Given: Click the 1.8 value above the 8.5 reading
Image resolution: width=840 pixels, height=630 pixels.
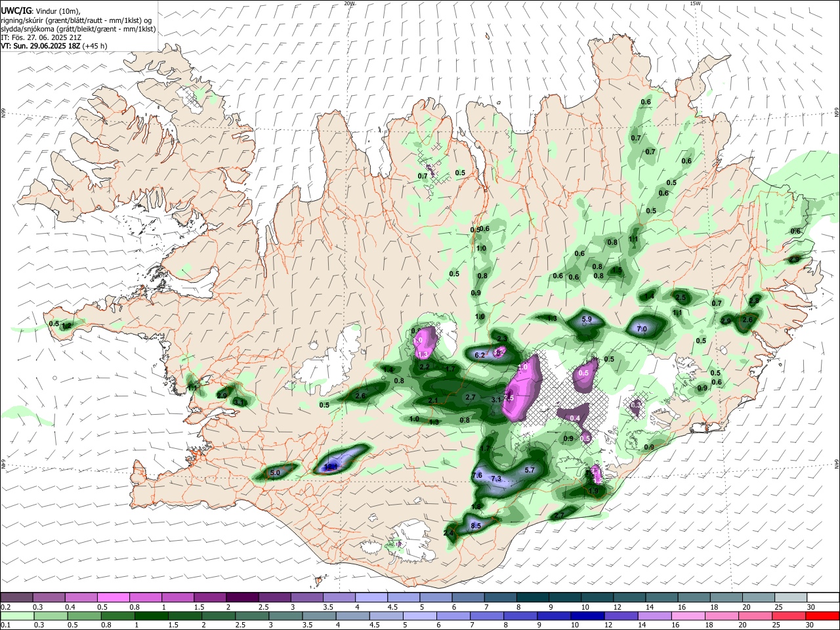Looking at the screenshot, I should 476,507.
